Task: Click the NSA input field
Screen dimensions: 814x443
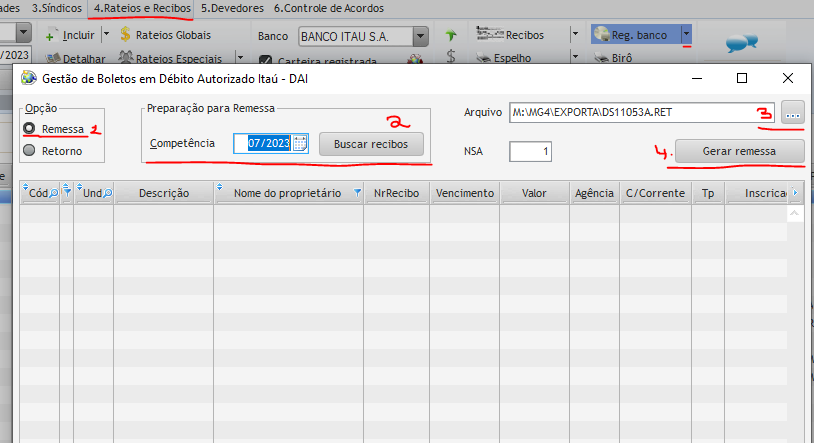Action: [530, 152]
